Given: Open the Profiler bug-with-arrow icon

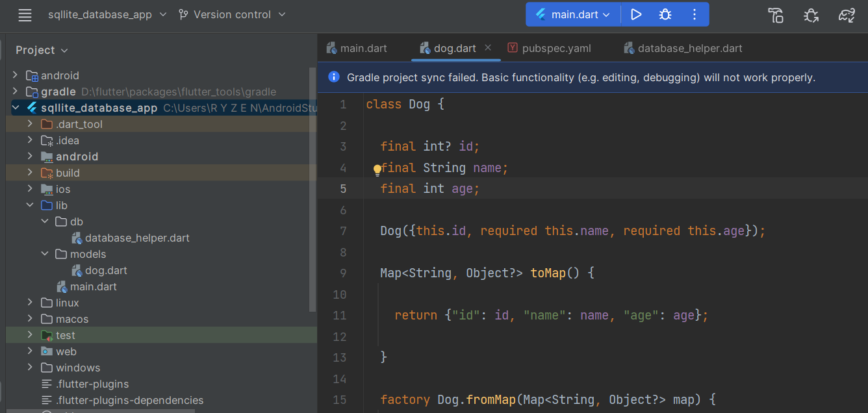Looking at the screenshot, I should click(811, 14).
